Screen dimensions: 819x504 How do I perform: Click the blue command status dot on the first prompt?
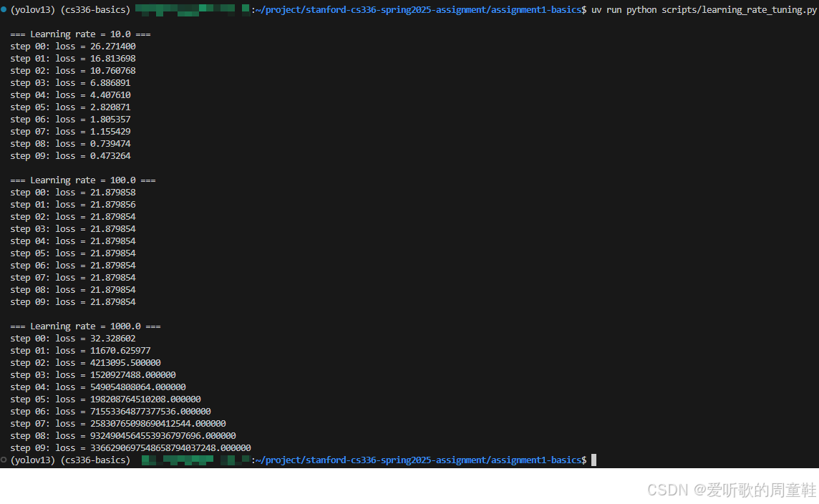[x=4, y=9]
